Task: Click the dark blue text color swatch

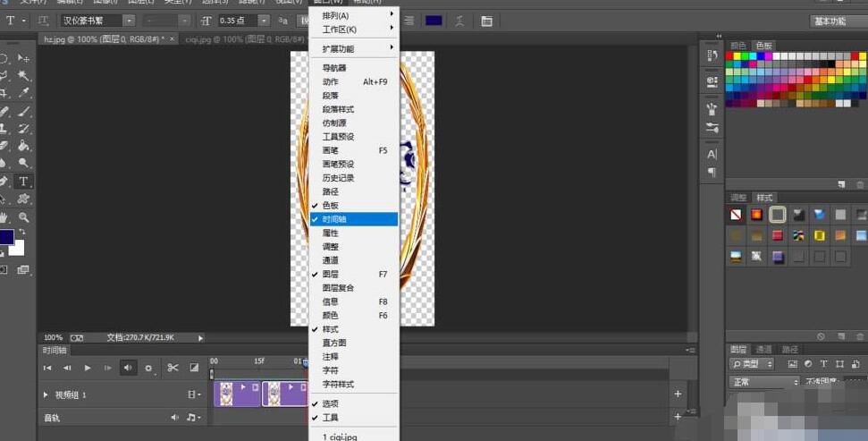Action: click(434, 21)
